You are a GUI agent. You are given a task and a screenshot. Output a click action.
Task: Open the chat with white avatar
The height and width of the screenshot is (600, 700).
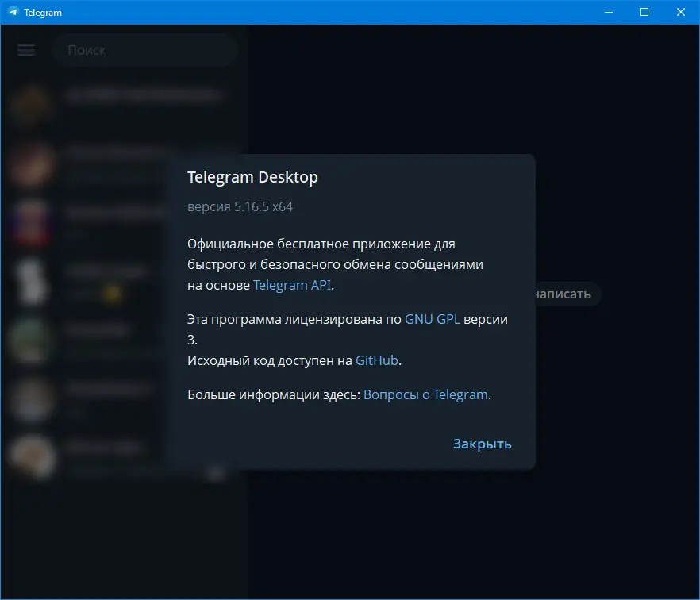(31, 283)
